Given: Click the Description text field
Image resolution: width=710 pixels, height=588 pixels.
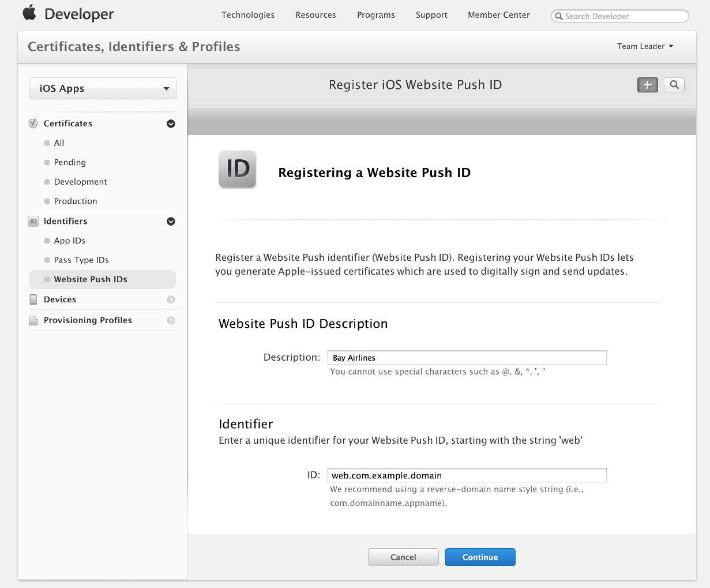Looking at the screenshot, I should [467, 358].
